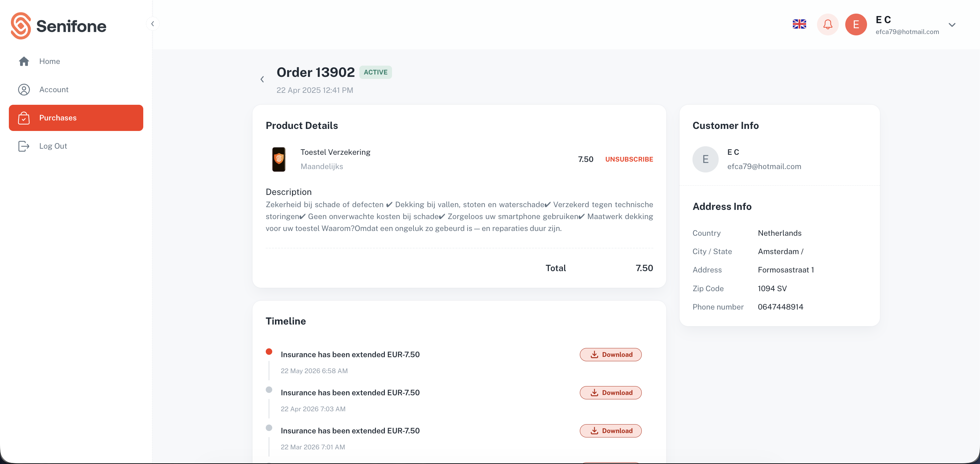Click the grey customer avatar in Customer Info

click(705, 159)
